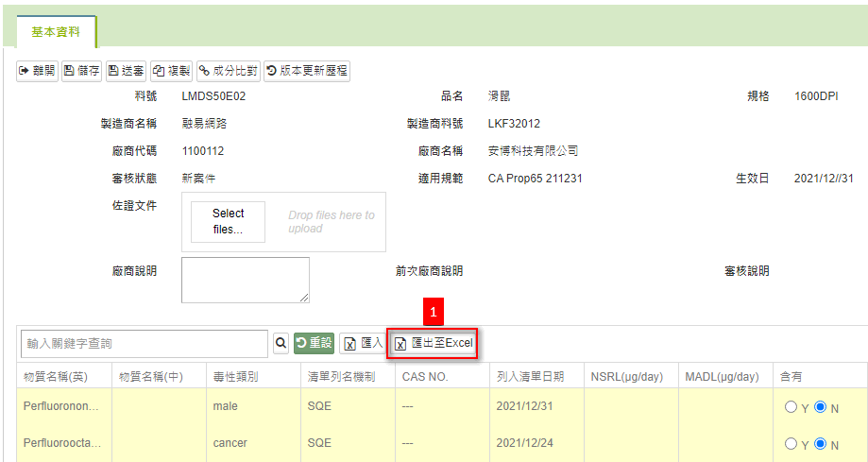This screenshot has height=462, width=868.
Task: Click the Select files... upload button
Action: pos(228,222)
